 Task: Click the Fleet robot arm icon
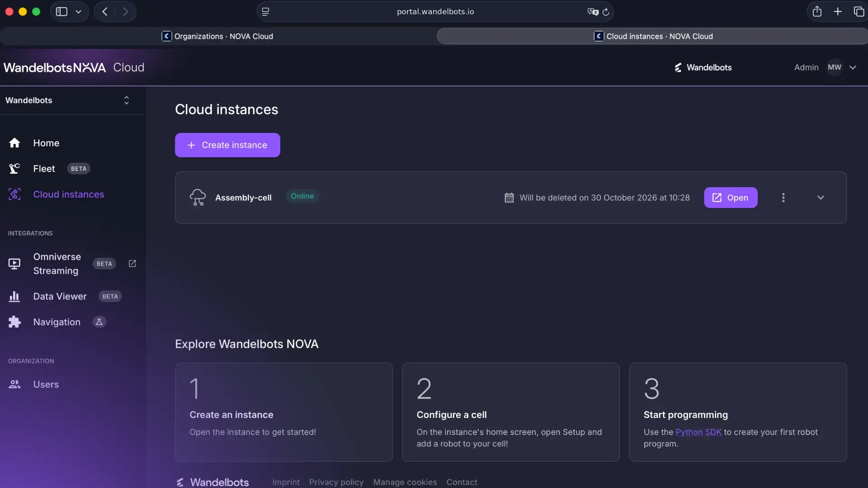[14, 169]
